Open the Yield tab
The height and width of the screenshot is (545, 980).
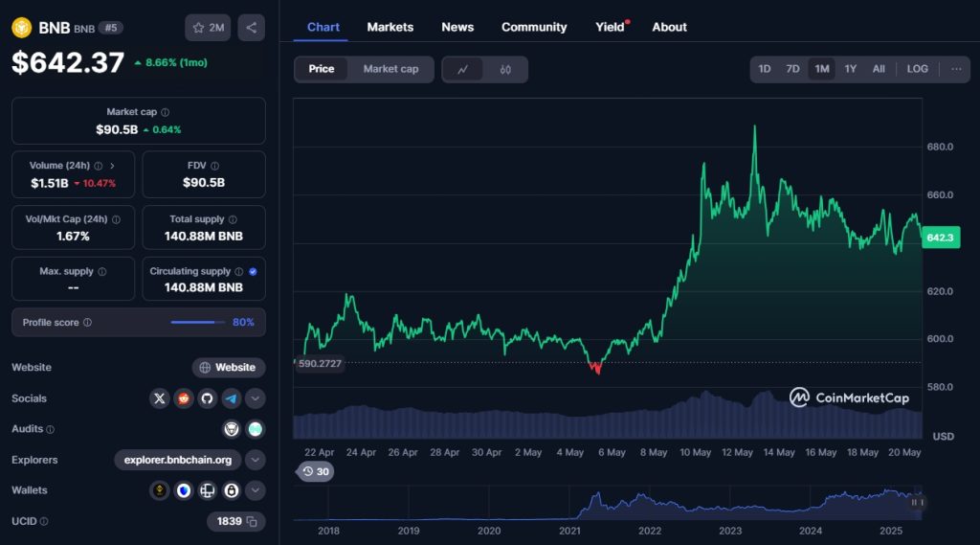[610, 27]
